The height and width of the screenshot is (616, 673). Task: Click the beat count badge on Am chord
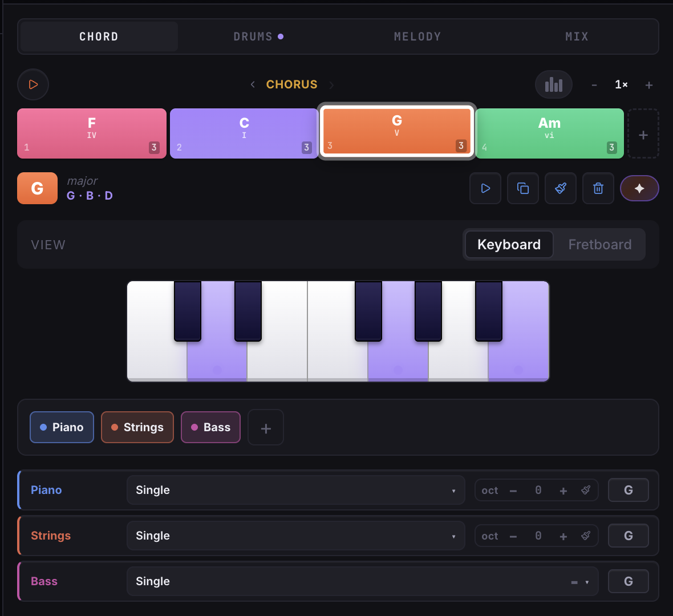tap(611, 147)
